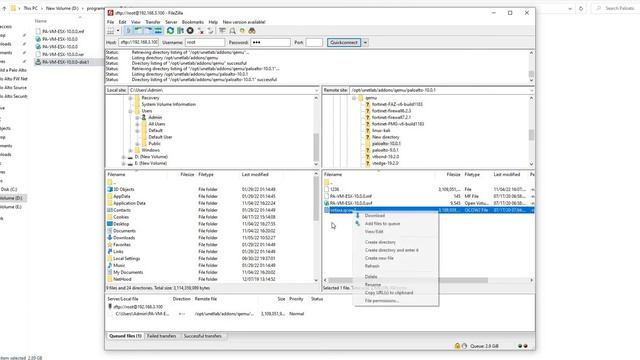Open the Remote site path dropdown
This screenshot has width=640, height=360.
click(x=531, y=90)
